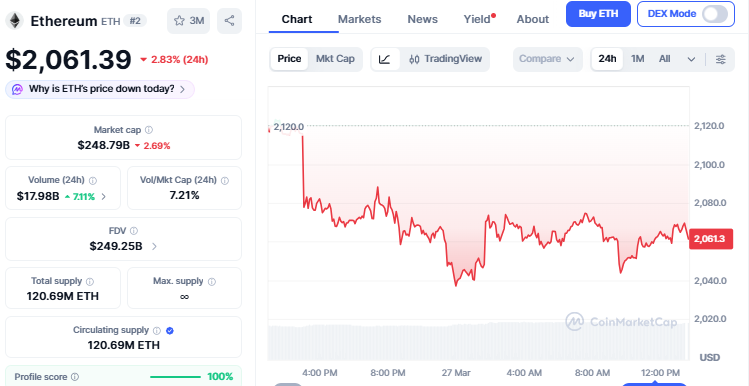Image resolution: width=749 pixels, height=386 pixels.
Task: Open the Markets tab
Action: (359, 20)
